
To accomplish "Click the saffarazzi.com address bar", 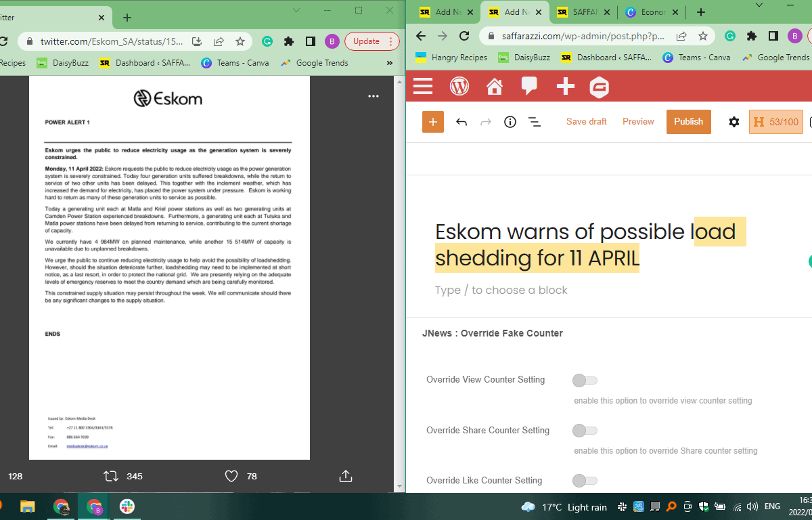I will pyautogui.click(x=583, y=36).
